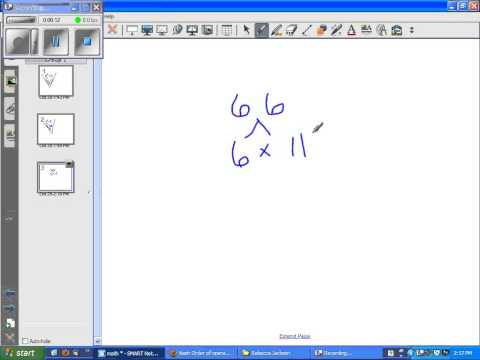Click the red Delete X icon

112,29
